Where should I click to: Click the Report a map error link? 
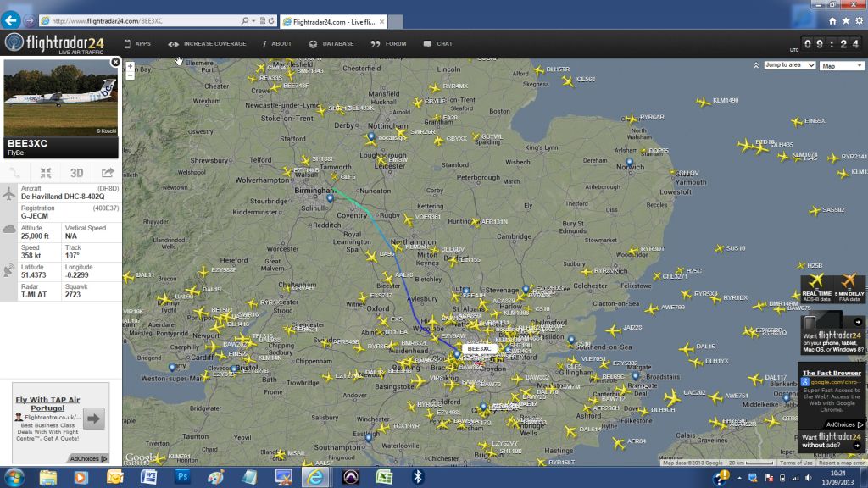(842, 463)
